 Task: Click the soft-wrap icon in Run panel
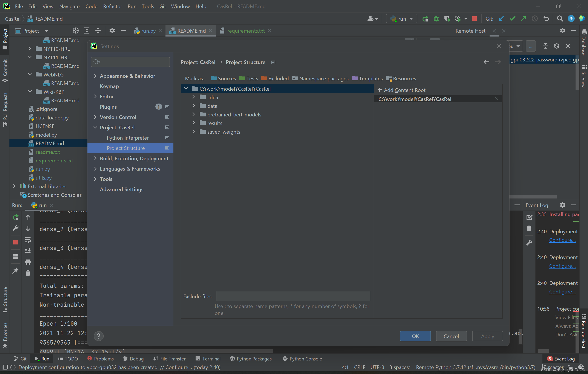click(x=28, y=240)
